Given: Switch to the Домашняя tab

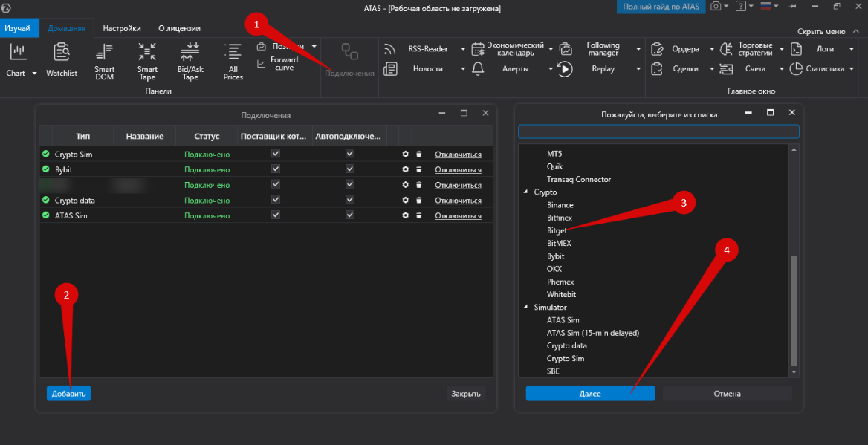Looking at the screenshot, I should 66,28.
